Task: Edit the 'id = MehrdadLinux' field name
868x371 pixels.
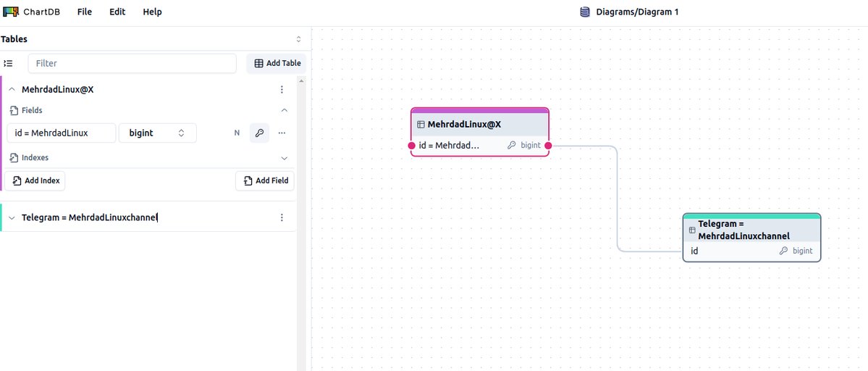Action: [62, 133]
